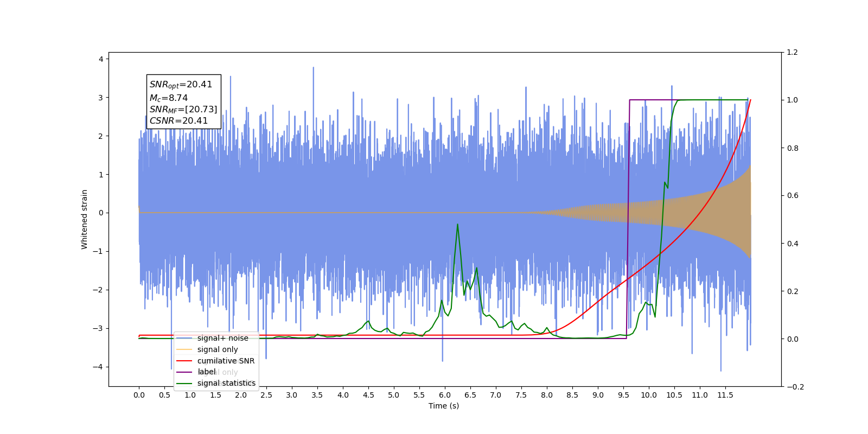The height and width of the screenshot is (434, 868).
Task: Click the green line sample in the legend for signal statistics
Action: tap(184, 383)
